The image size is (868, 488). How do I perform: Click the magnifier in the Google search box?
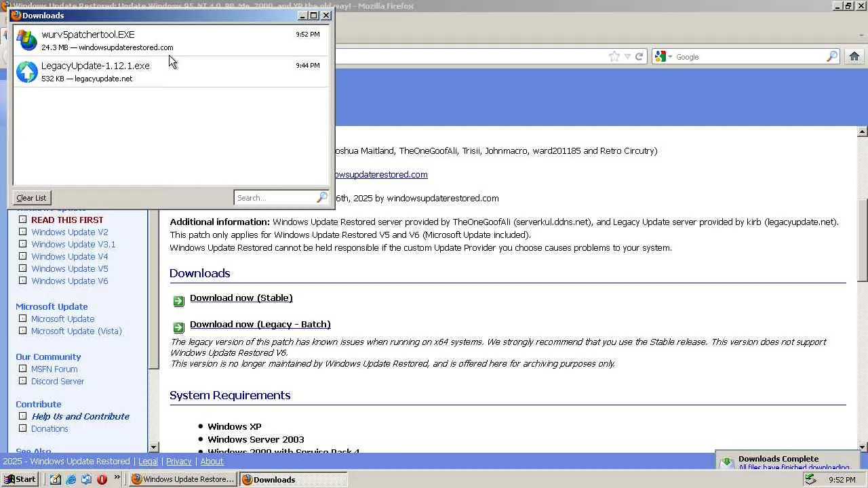[832, 57]
